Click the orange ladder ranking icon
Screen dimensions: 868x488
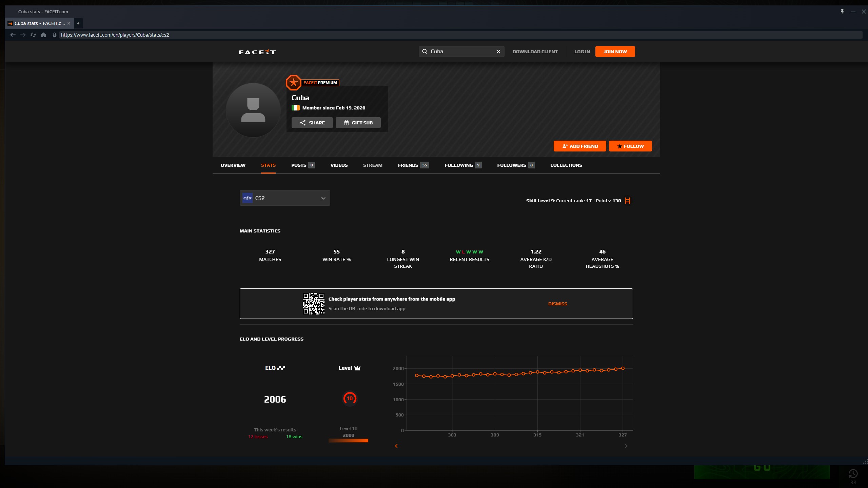coord(628,201)
